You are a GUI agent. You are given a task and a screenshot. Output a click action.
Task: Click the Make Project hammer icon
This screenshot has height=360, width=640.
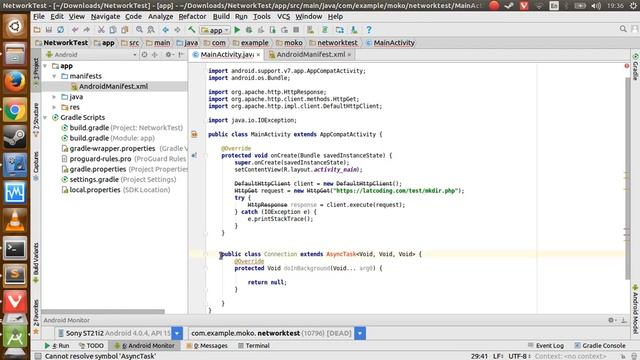pos(191,30)
